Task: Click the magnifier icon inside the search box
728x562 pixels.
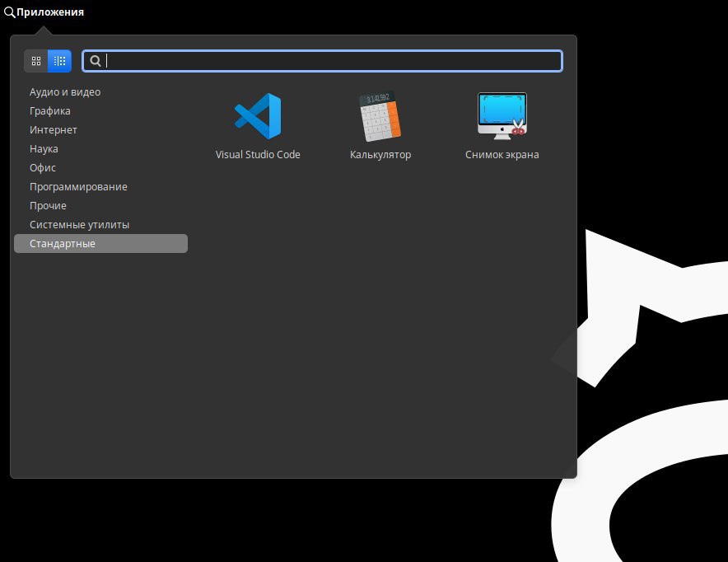Action: pyautogui.click(x=96, y=61)
